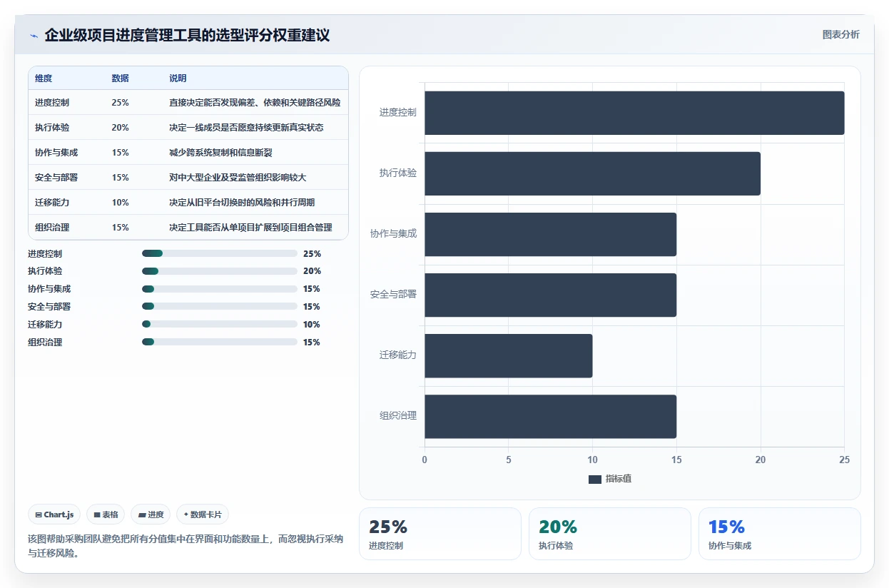The image size is (889, 588).
Task: Click the 说明 column header
Action: (x=178, y=78)
